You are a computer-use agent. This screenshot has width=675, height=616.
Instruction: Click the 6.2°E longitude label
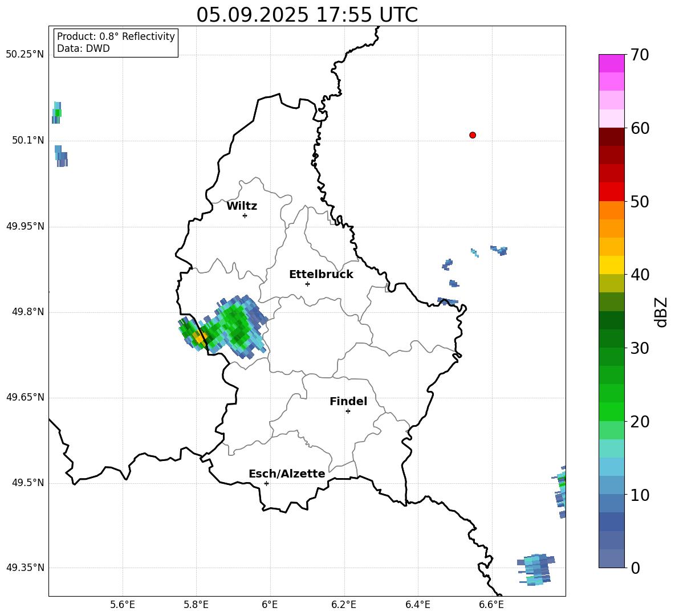tap(344, 605)
